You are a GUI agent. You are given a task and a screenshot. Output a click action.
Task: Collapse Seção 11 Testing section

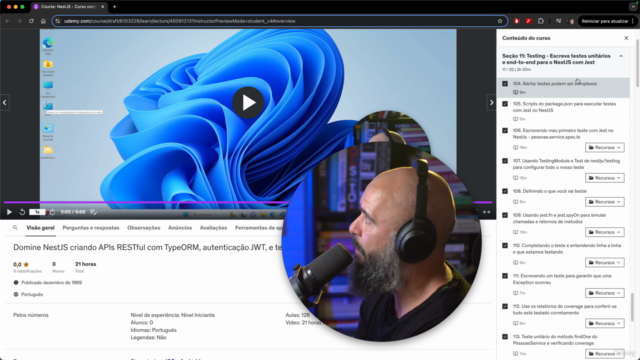621,56
